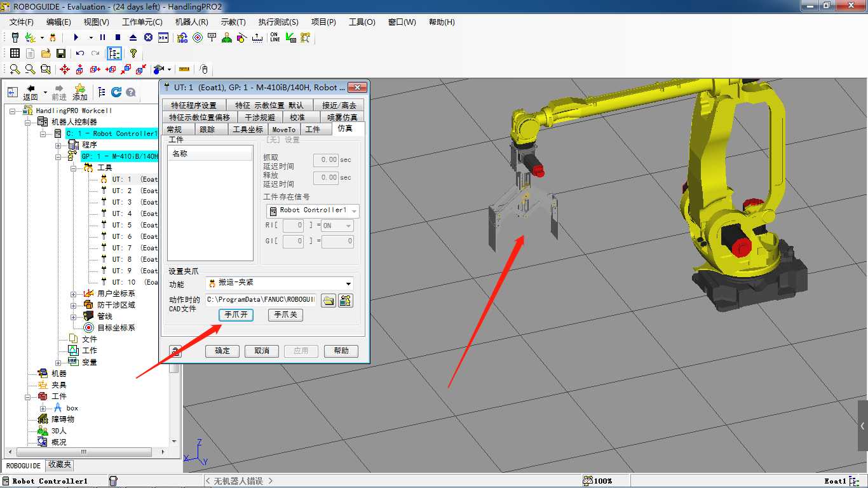Show mouse commands with mouse icon
This screenshot has width=868, height=488.
point(203,69)
